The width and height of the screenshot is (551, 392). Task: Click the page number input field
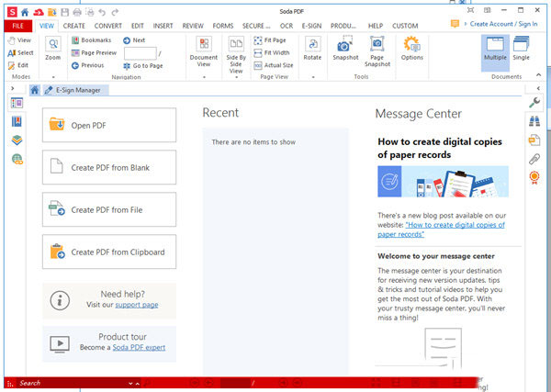(x=140, y=53)
